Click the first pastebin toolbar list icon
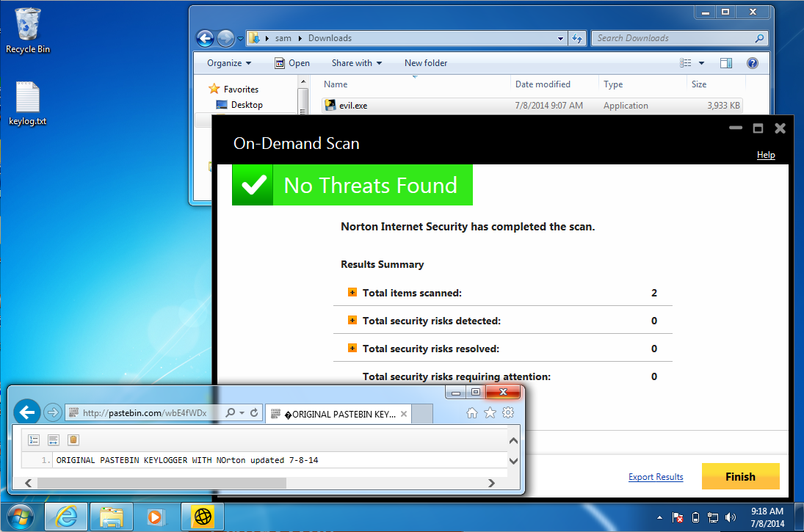The height and width of the screenshot is (532, 804). click(34, 440)
